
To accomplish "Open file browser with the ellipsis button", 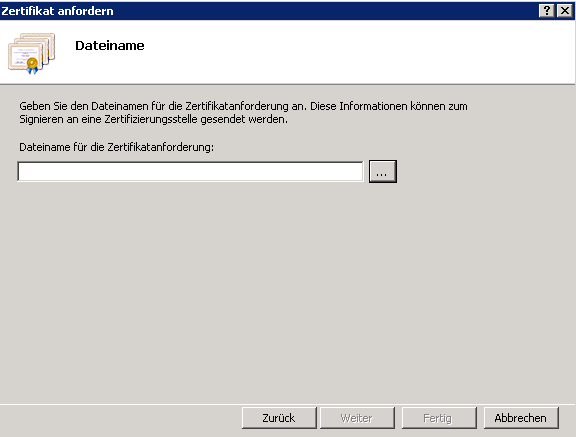I will click(x=383, y=171).
